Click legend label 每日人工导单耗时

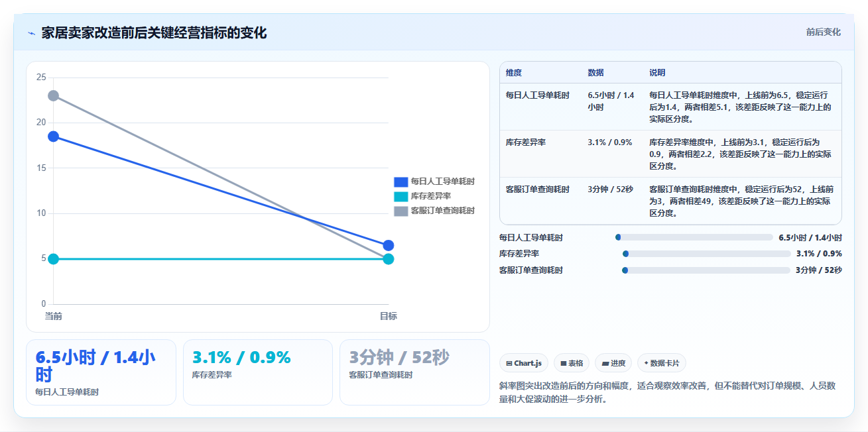click(x=443, y=182)
